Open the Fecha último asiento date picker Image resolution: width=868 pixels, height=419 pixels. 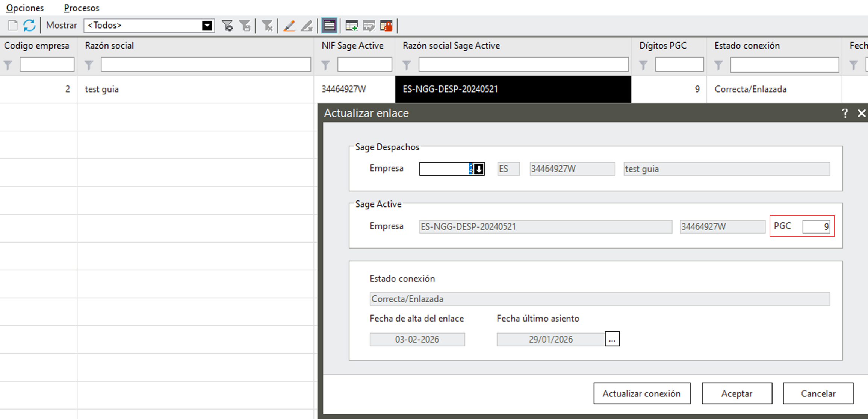(x=612, y=339)
